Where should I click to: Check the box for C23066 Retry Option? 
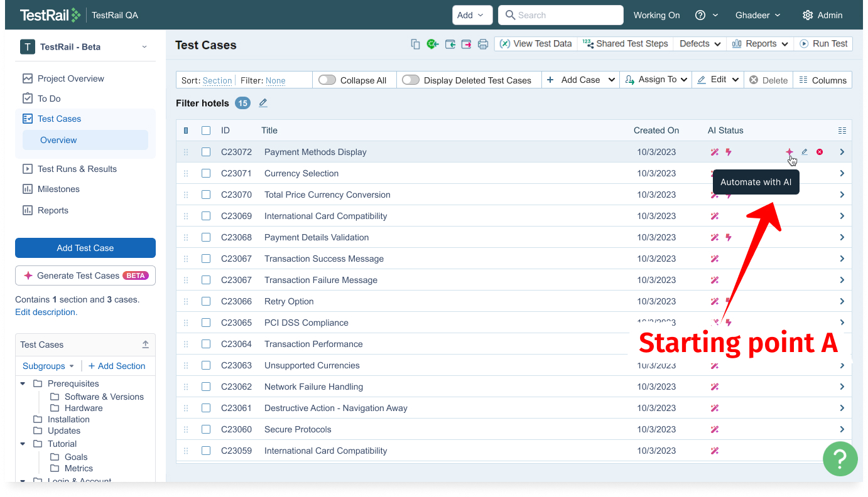coord(206,301)
